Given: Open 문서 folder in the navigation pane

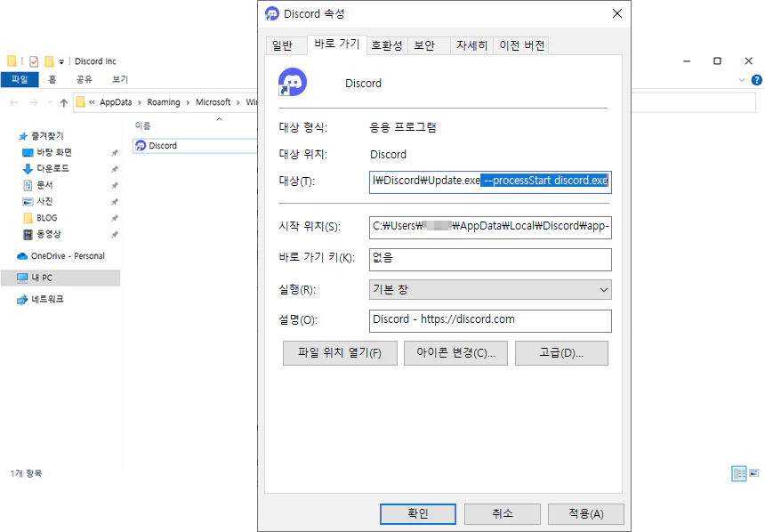Looking at the screenshot, I should click(44, 185).
